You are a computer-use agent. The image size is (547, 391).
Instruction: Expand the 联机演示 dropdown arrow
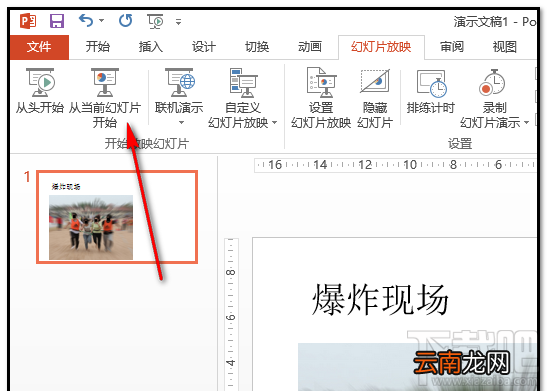pyautogui.click(x=181, y=122)
